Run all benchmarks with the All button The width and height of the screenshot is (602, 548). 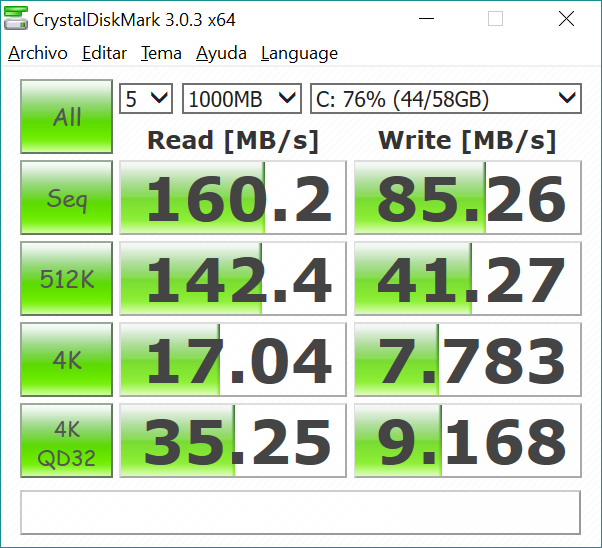pos(66,117)
